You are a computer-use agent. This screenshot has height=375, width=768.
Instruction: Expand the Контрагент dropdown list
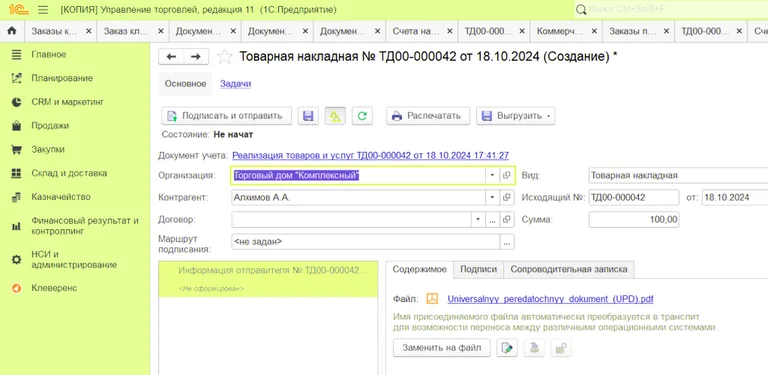492,197
